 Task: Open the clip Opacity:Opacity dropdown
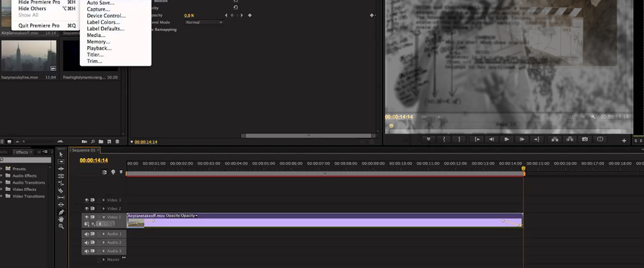pos(182,216)
